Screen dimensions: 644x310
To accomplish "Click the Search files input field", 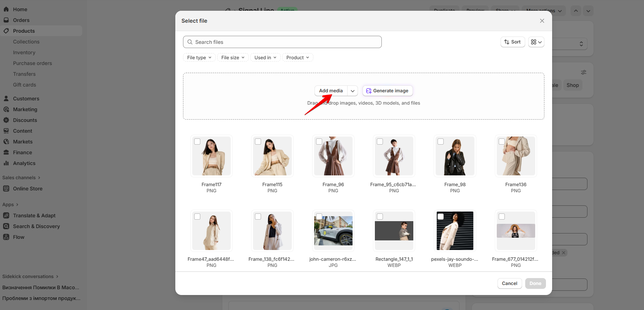I will tap(282, 42).
